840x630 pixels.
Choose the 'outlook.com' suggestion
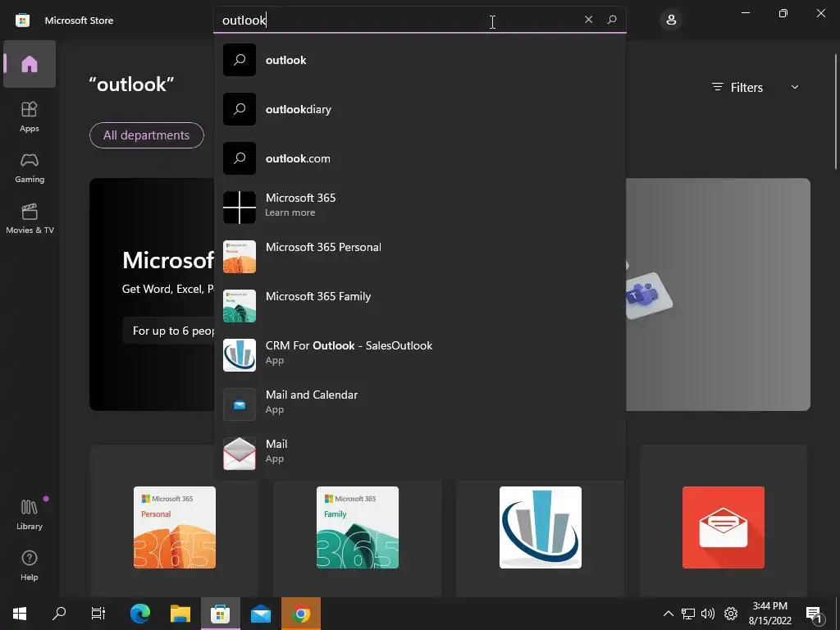coord(419,158)
